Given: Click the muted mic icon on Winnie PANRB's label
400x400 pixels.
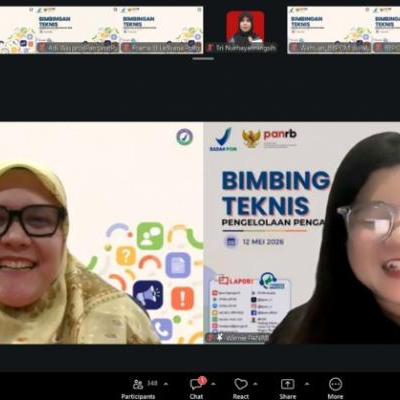Looking at the screenshot, I should point(210,338).
